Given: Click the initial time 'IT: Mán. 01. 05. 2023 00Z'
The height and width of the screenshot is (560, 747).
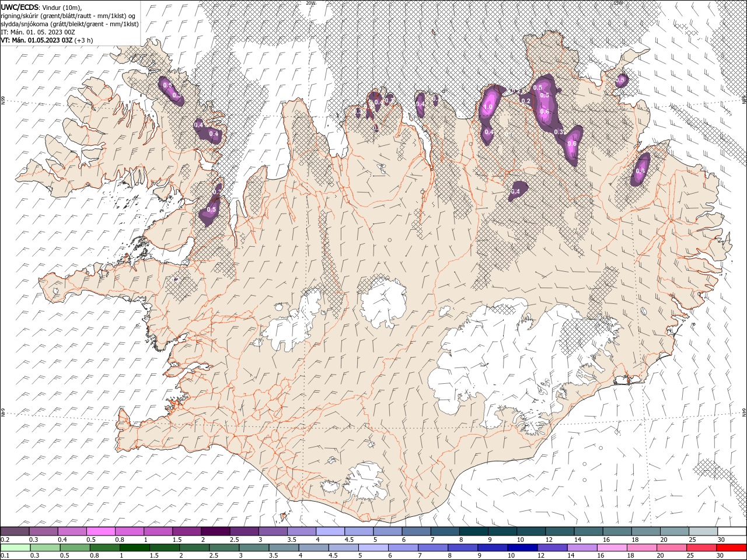Looking at the screenshot, I should point(37,32).
